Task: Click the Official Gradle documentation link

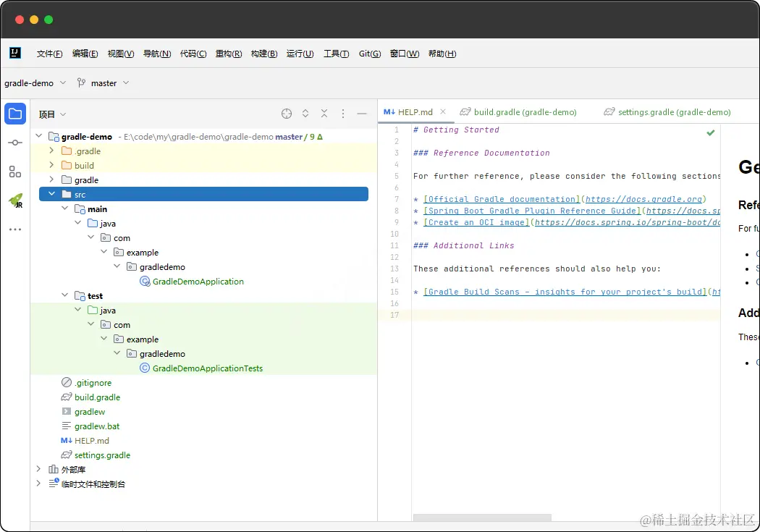Action: point(502,199)
